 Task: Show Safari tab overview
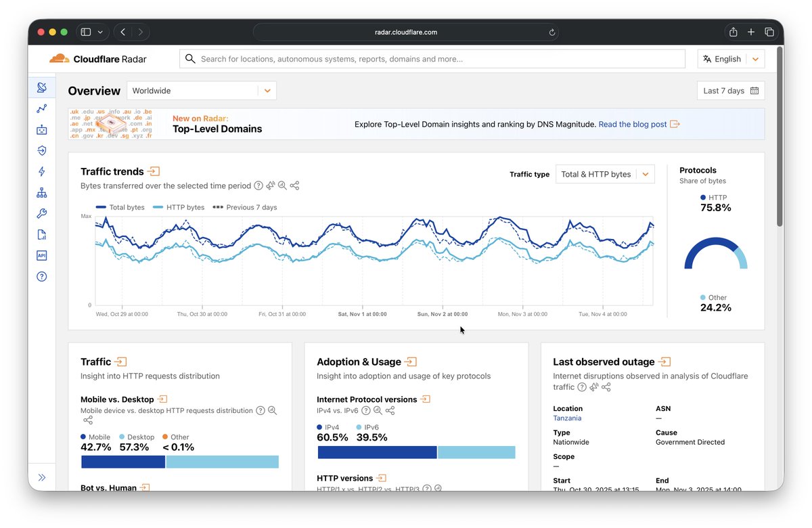coord(769,32)
